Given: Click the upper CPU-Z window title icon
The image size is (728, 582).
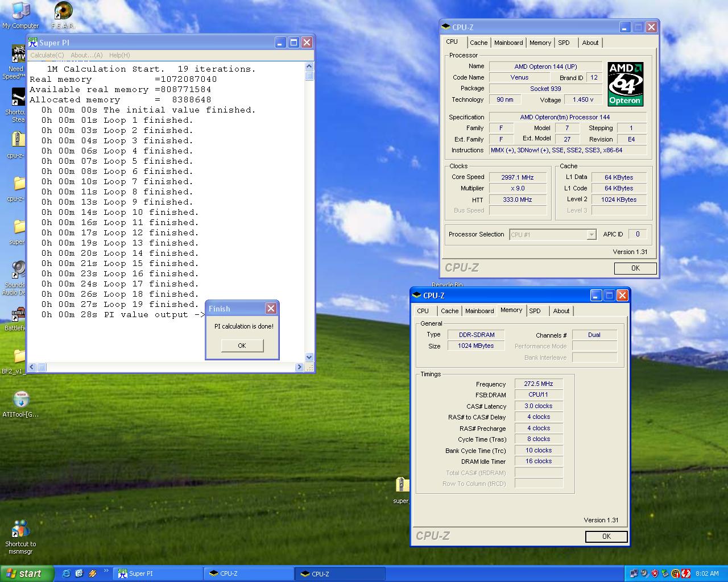Looking at the screenshot, I should (446, 27).
